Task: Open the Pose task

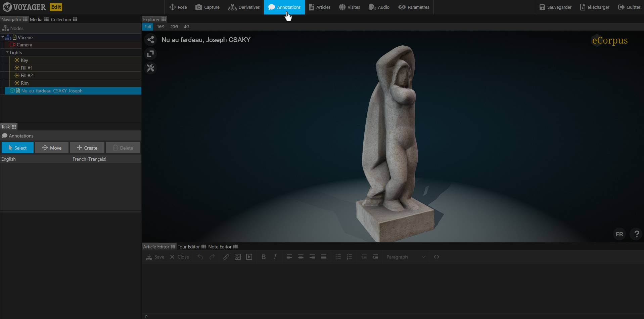Action: (x=178, y=7)
